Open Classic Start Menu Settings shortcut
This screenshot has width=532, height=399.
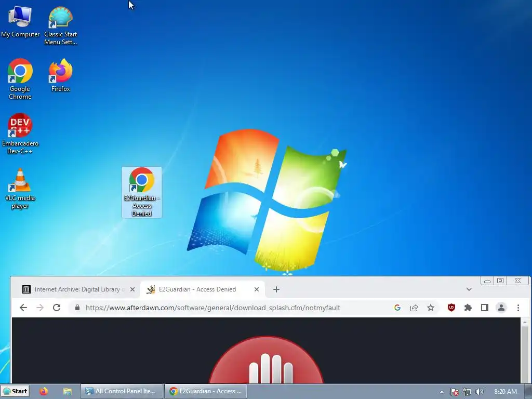point(60,26)
